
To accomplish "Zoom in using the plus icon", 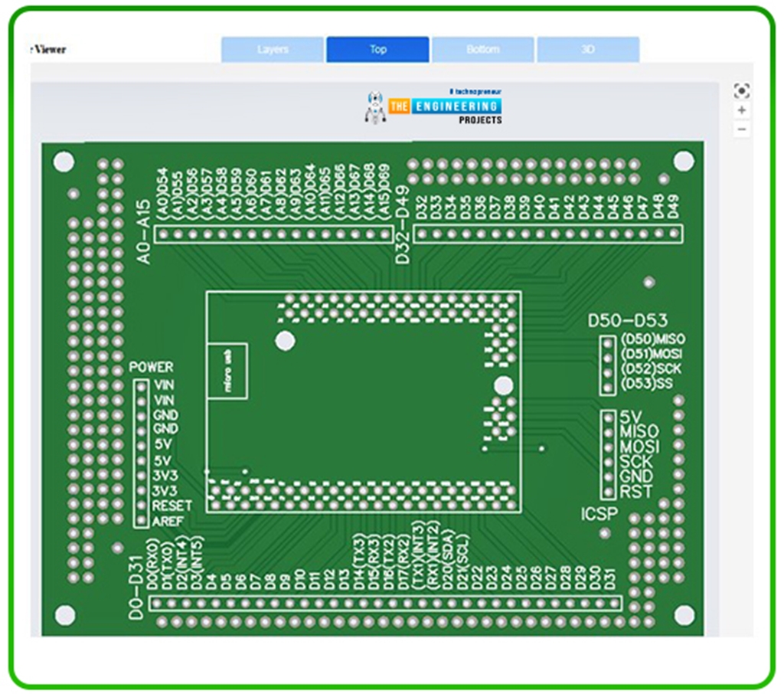I will 740,111.
